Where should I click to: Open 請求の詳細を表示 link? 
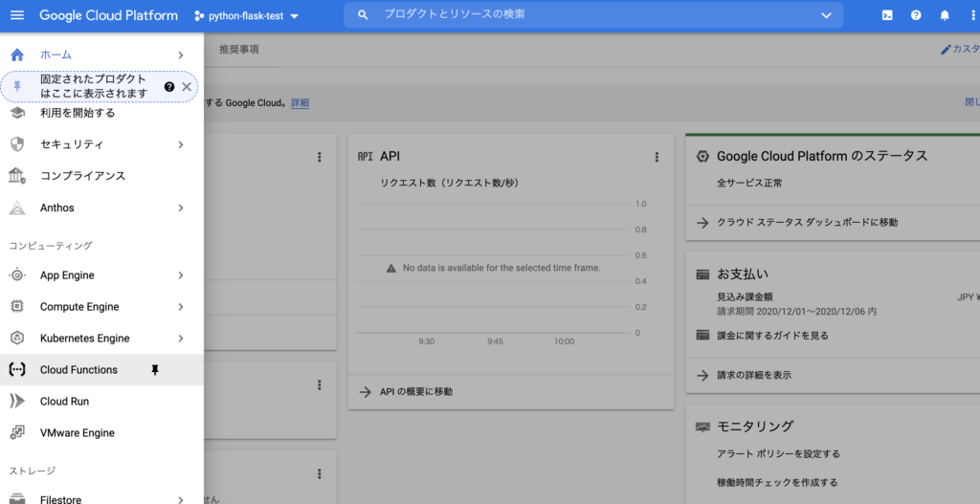pos(754,375)
